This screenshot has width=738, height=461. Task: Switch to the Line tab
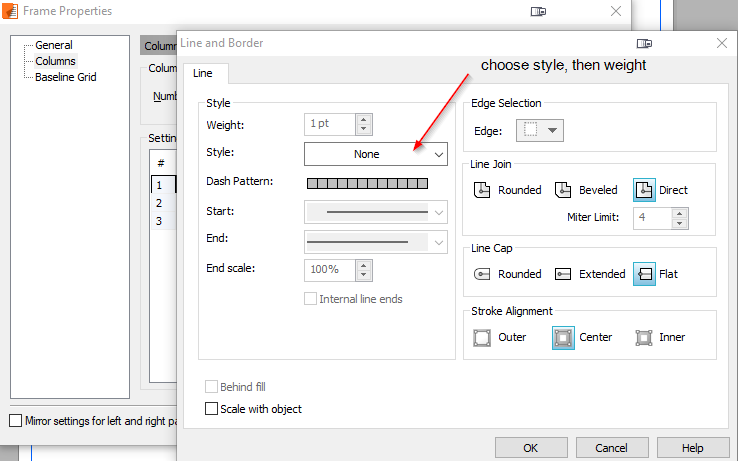point(203,73)
